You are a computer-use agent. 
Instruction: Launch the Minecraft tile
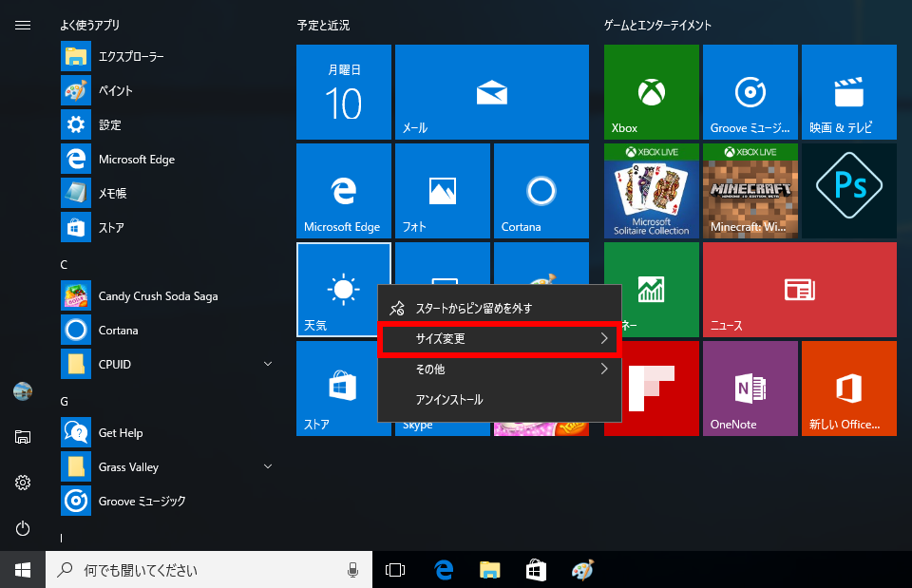pos(750,191)
